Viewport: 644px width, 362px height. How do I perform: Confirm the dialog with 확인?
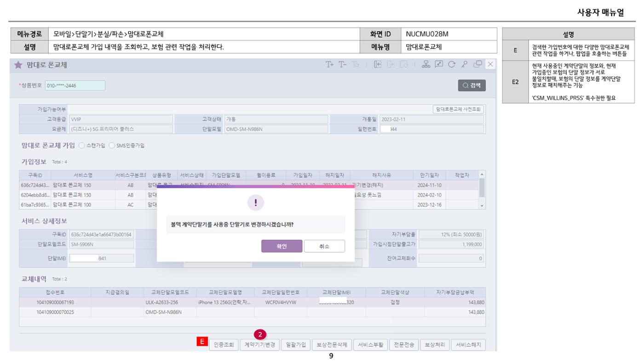[282, 246]
